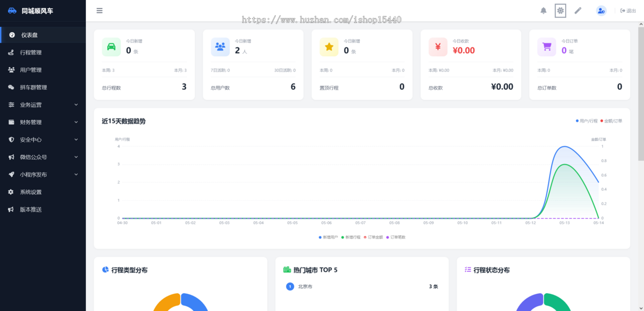
Task: Click the 近15天数据趋势 chart title
Action: tap(123, 121)
